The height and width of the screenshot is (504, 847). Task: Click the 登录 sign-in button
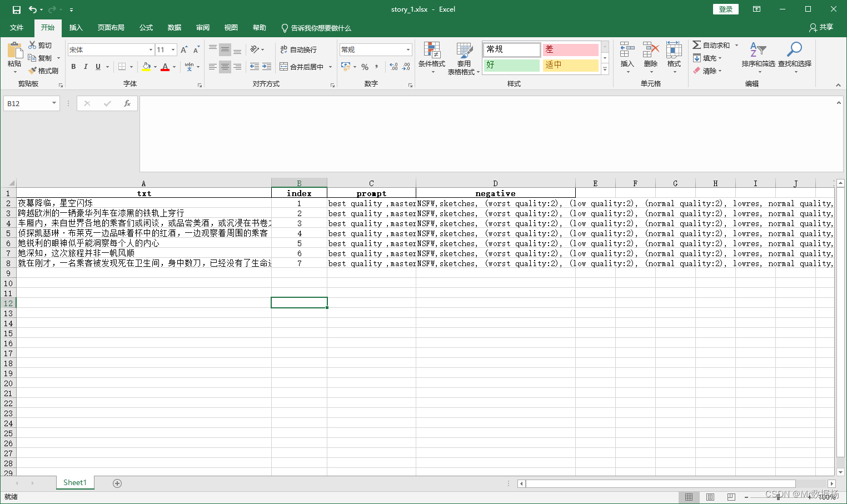click(726, 9)
